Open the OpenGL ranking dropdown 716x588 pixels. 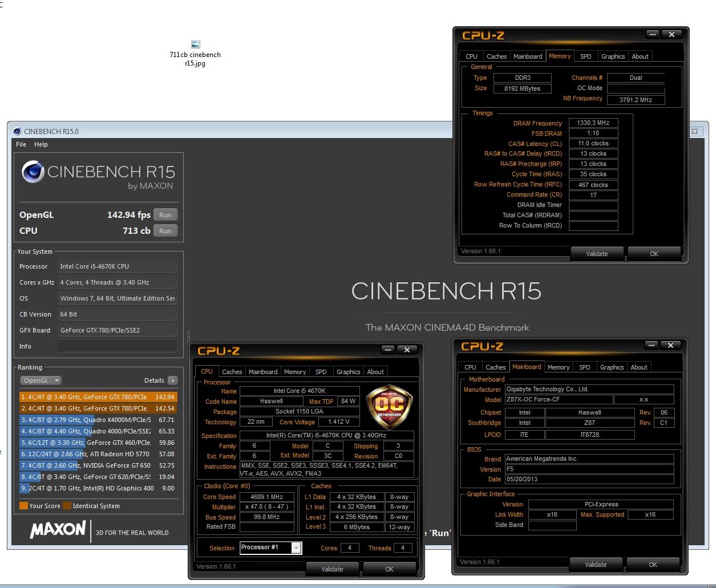pos(41,380)
